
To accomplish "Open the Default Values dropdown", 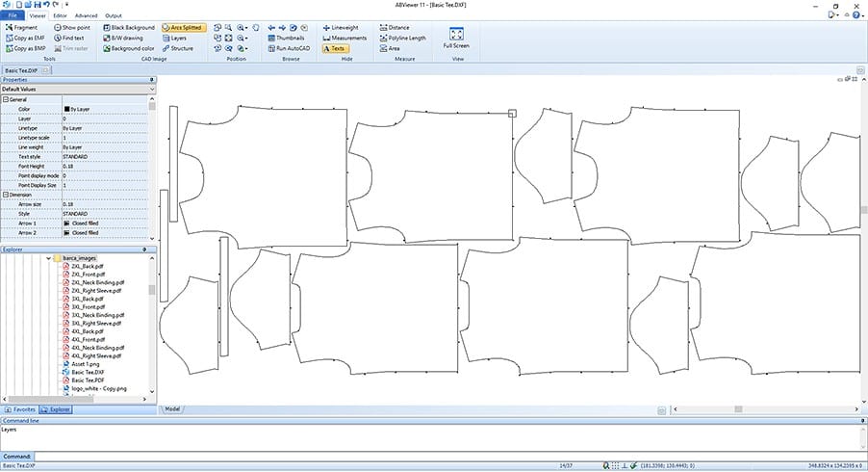I will click(76, 89).
